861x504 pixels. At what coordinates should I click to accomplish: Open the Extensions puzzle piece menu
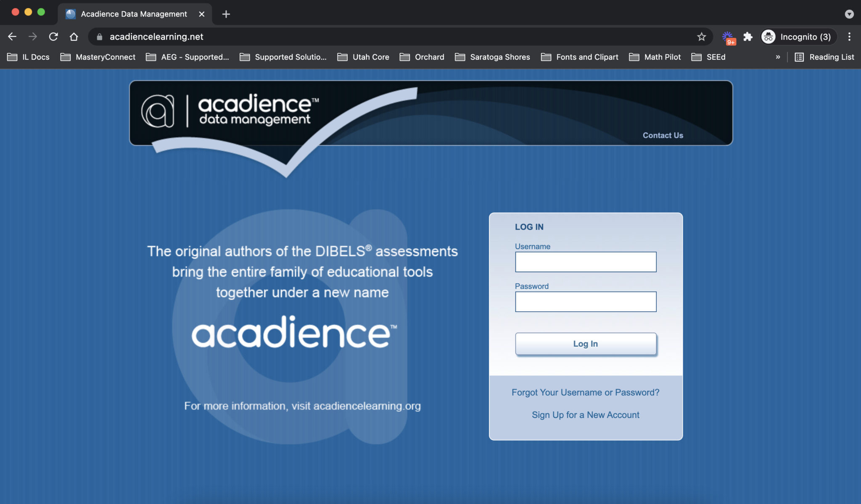(747, 37)
